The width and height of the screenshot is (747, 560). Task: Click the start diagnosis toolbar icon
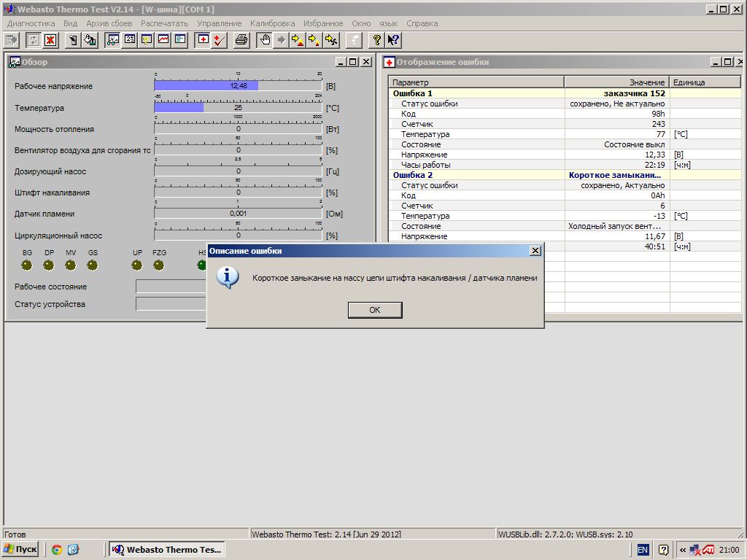(x=11, y=40)
